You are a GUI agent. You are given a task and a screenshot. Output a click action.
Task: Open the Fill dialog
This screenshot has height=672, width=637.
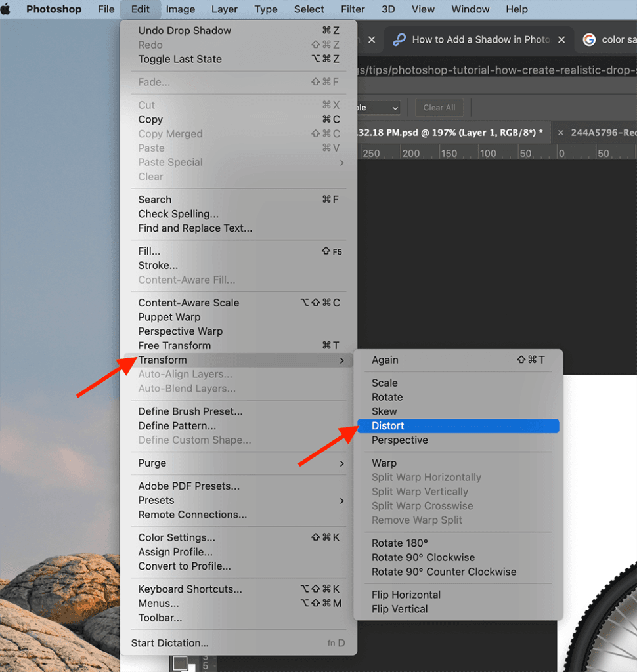[x=238, y=251]
